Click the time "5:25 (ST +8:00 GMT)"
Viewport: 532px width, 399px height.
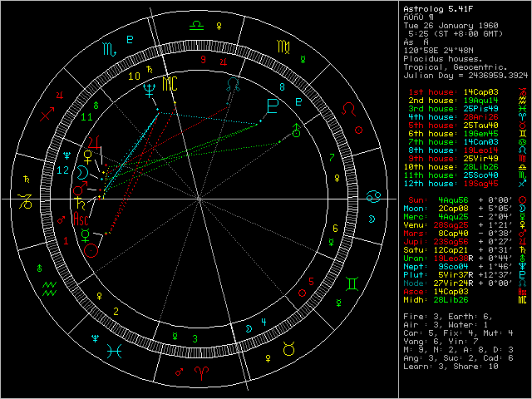456,34
